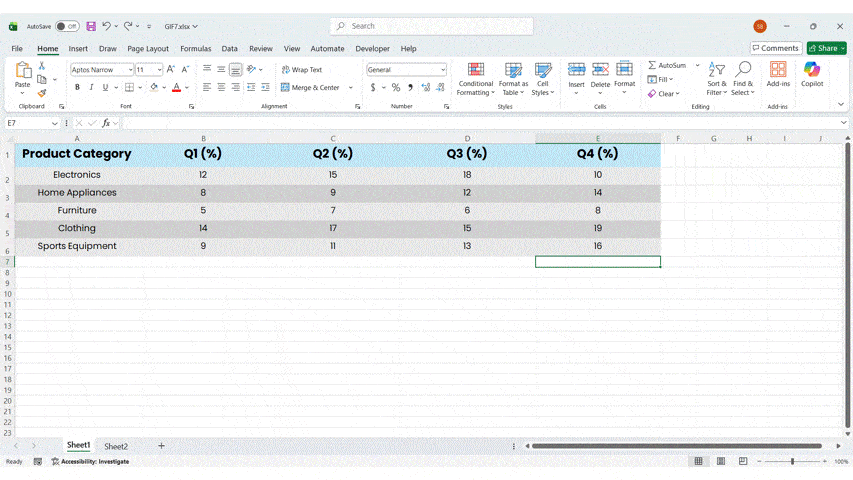Click the Insert cells icon

pos(576,70)
